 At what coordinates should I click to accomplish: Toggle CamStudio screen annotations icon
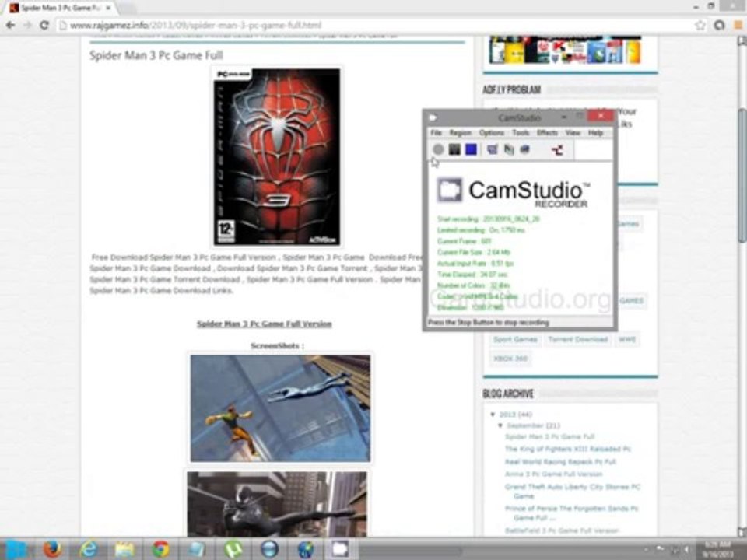click(493, 149)
